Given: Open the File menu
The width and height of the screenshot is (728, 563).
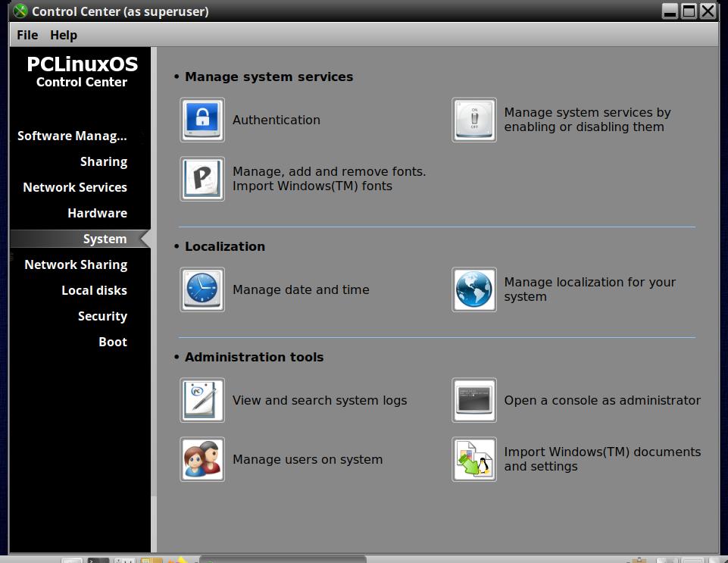Looking at the screenshot, I should 27,36.
